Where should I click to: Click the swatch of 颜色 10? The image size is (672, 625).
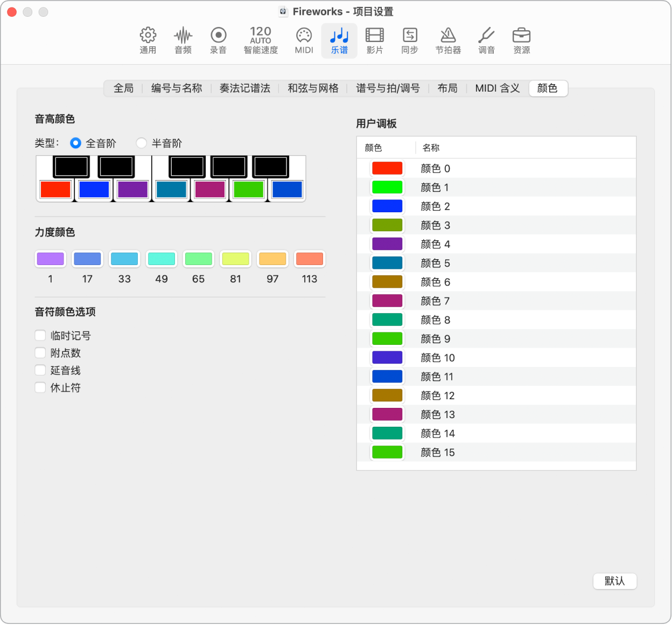click(x=387, y=357)
